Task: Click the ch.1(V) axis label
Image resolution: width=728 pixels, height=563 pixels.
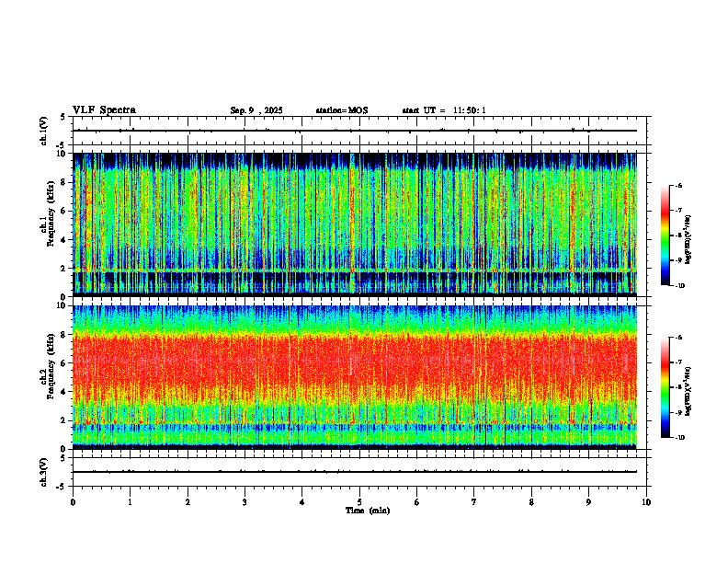Action: point(44,131)
